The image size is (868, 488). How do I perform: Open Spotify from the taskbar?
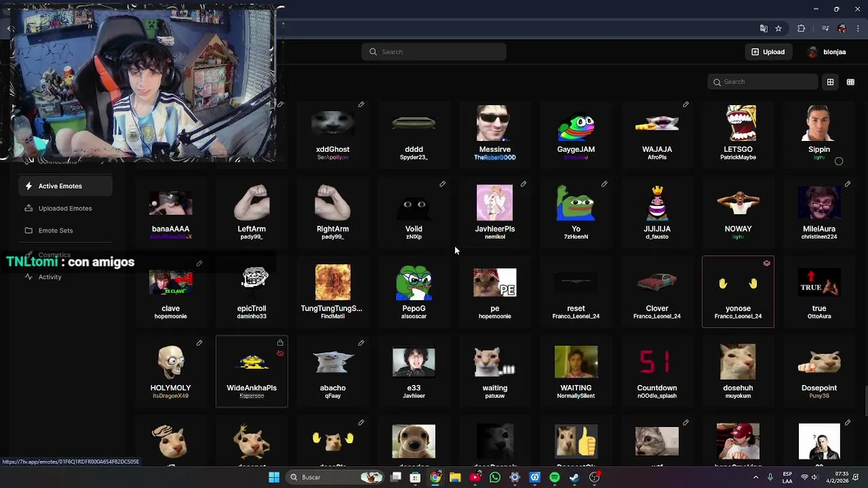pos(555,477)
